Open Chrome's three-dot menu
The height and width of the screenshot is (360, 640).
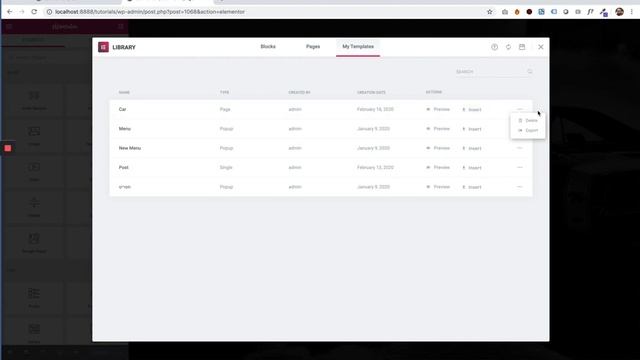(631, 12)
